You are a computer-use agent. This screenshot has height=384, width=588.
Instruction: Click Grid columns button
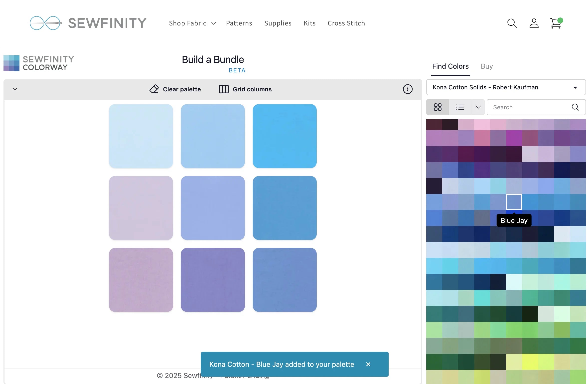tap(245, 89)
